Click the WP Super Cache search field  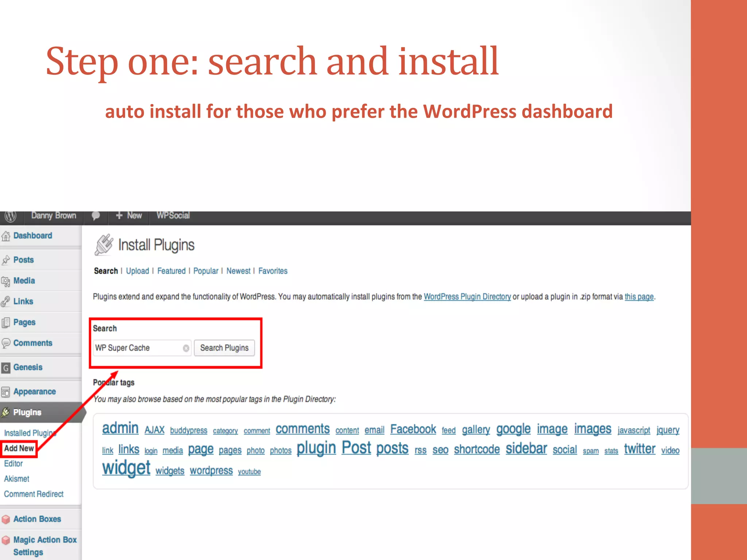[142, 348]
